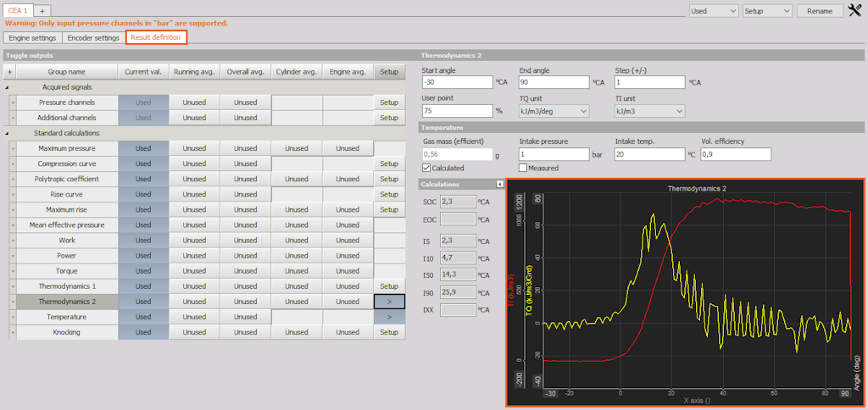
Task: Switch to the Engine settings tab
Action: tap(32, 37)
